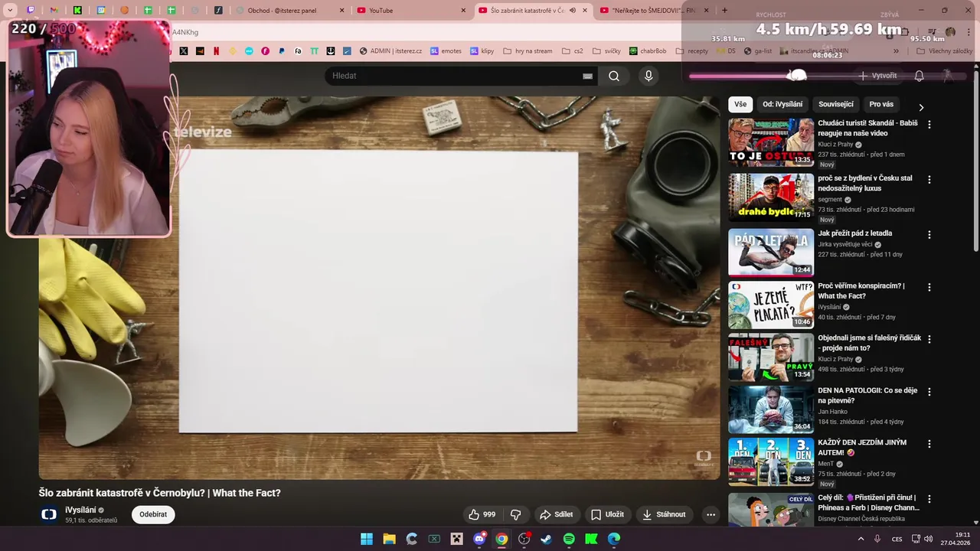980x551 pixels.
Task: Open Netflix bookmark icon
Action: (x=216, y=51)
